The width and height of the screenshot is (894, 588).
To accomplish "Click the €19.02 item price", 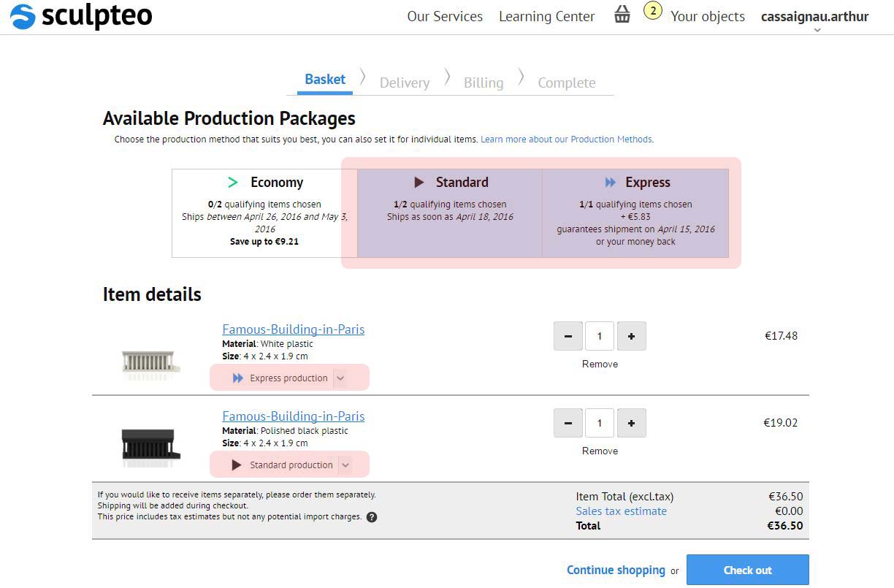I will (x=781, y=423).
